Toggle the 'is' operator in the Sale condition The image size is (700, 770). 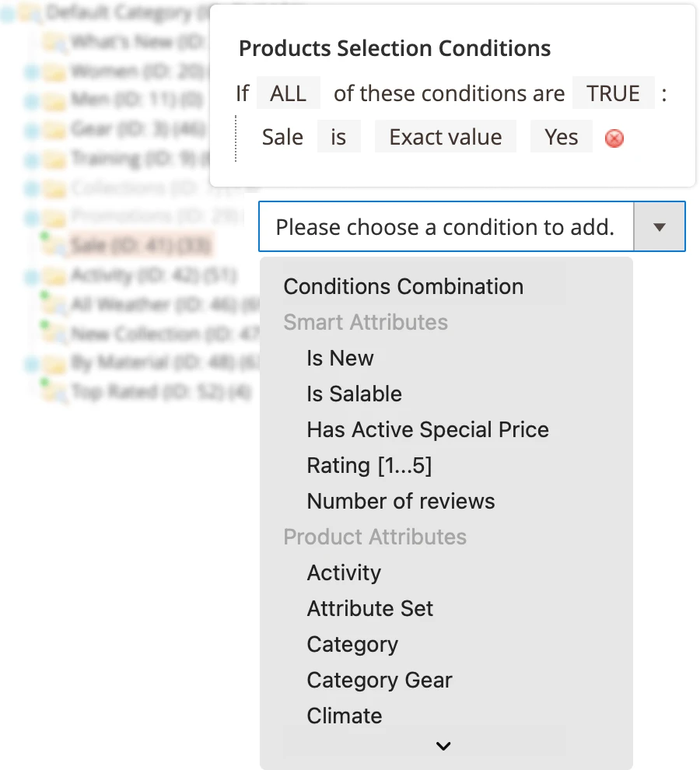click(339, 136)
